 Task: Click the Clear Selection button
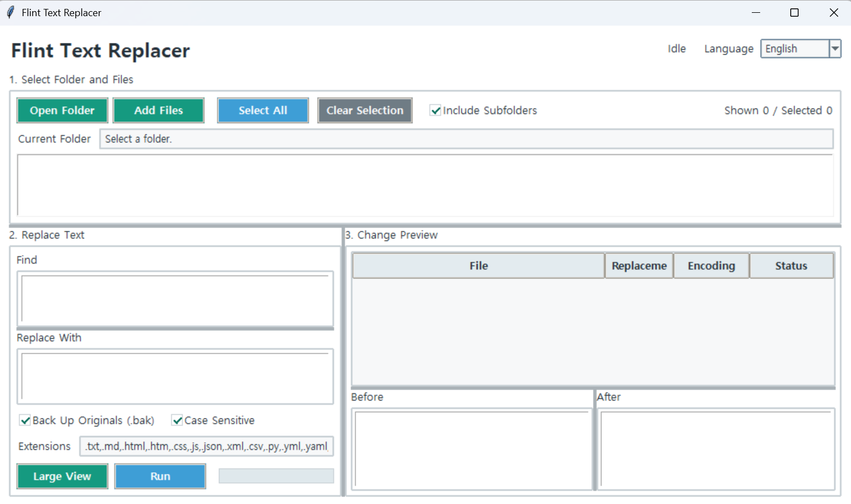pyautogui.click(x=365, y=110)
